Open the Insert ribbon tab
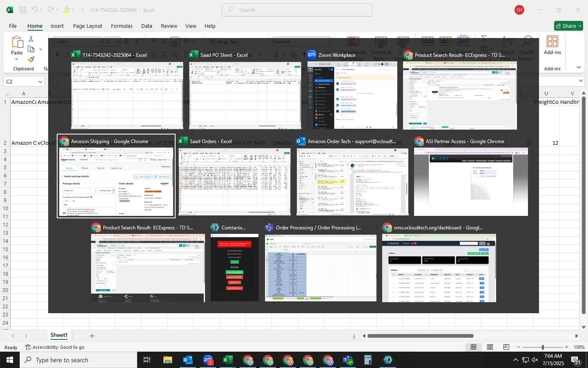 click(x=57, y=26)
